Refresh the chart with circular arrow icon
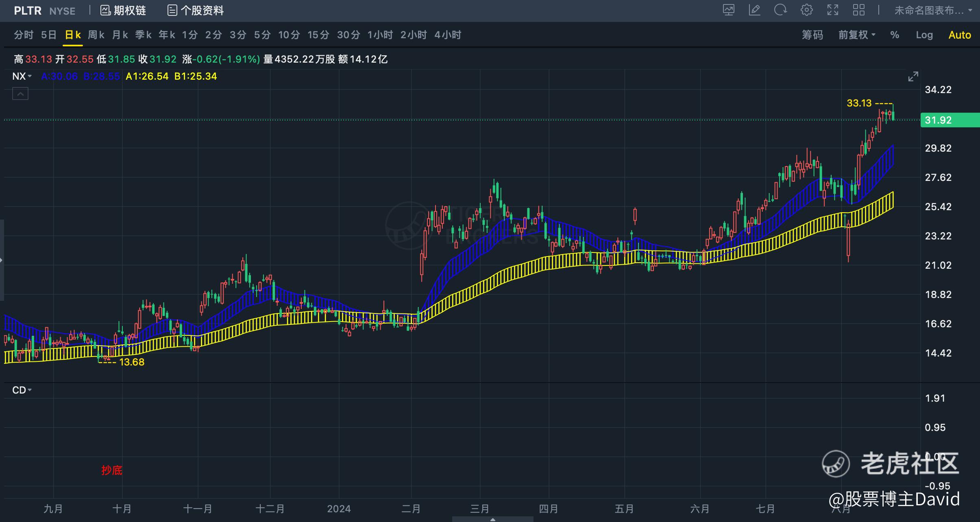This screenshot has height=522, width=980. (x=780, y=10)
